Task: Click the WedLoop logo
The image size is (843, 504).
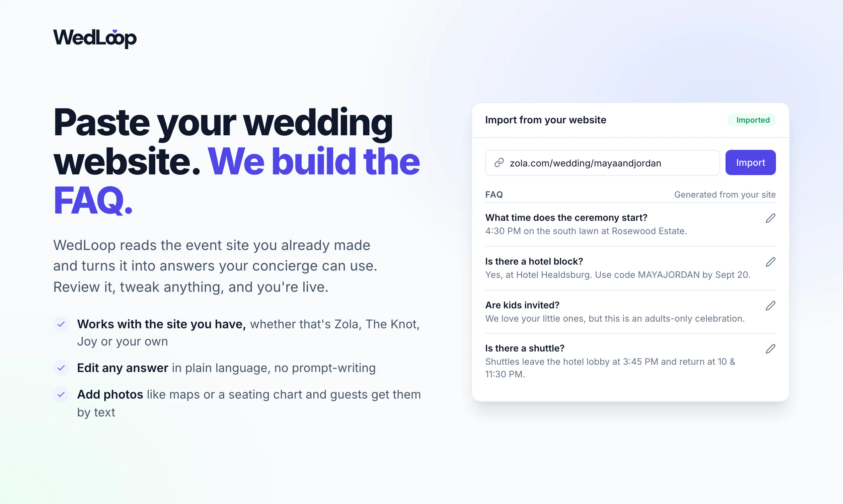Action: (95, 38)
